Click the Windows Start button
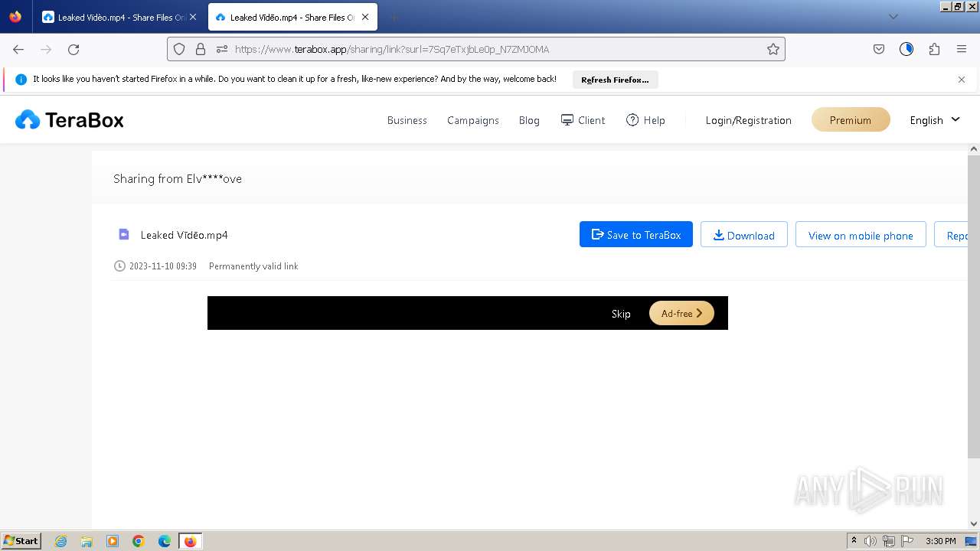This screenshot has width=980, height=551. pyautogui.click(x=21, y=541)
